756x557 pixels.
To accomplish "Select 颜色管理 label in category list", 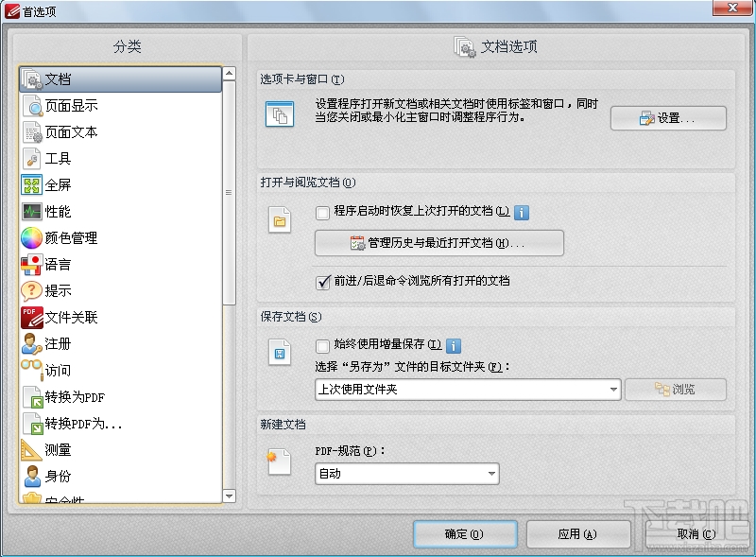I will click(x=72, y=238).
